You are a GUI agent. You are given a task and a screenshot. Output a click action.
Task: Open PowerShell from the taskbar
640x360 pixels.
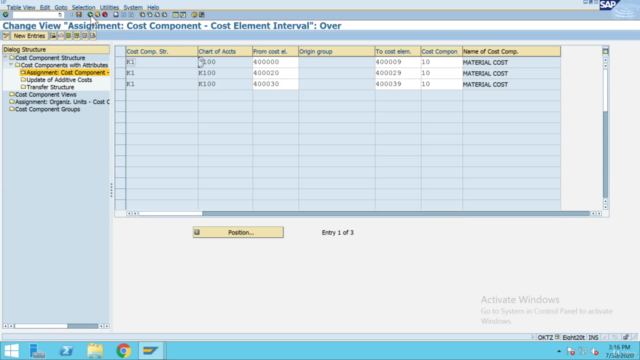[x=67, y=351]
